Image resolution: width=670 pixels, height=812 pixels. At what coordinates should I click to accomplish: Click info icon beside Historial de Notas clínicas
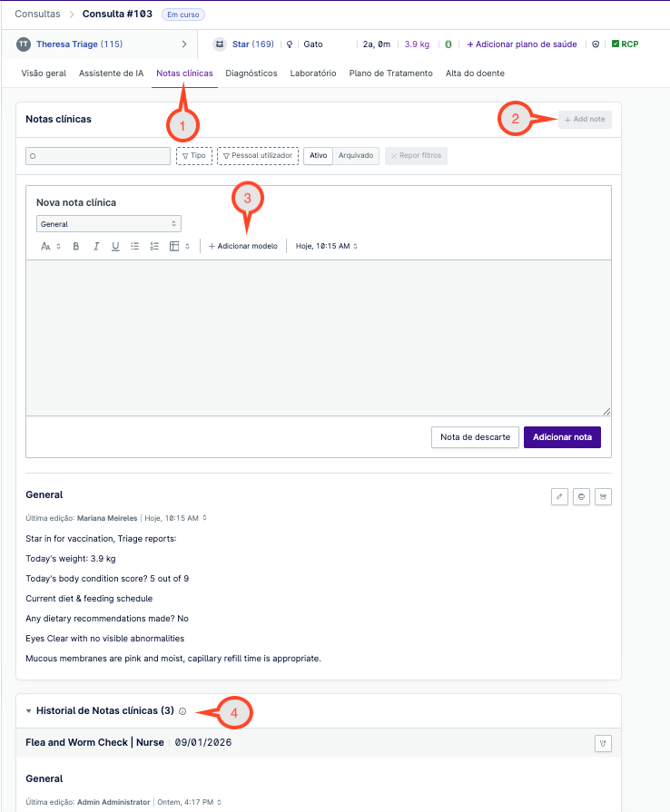(182, 711)
